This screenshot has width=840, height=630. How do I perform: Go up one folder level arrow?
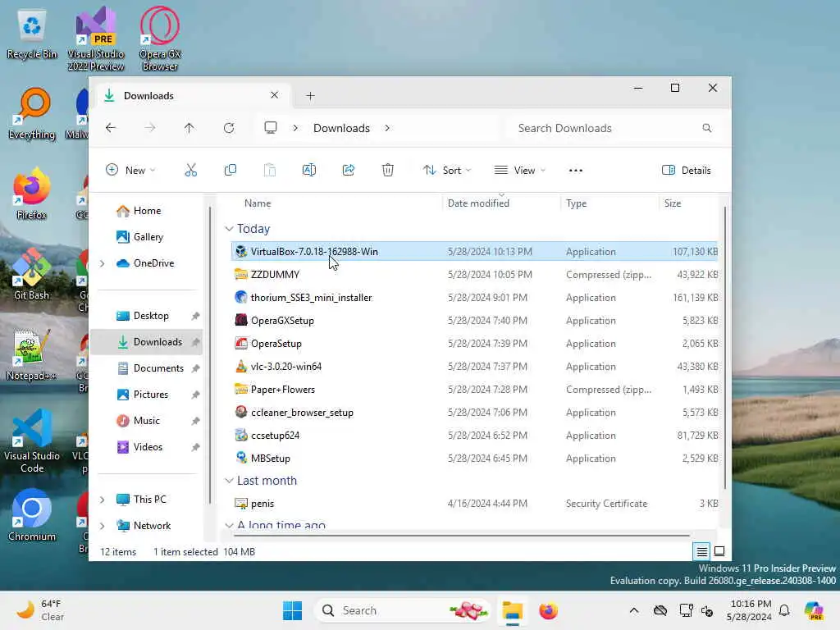point(189,128)
